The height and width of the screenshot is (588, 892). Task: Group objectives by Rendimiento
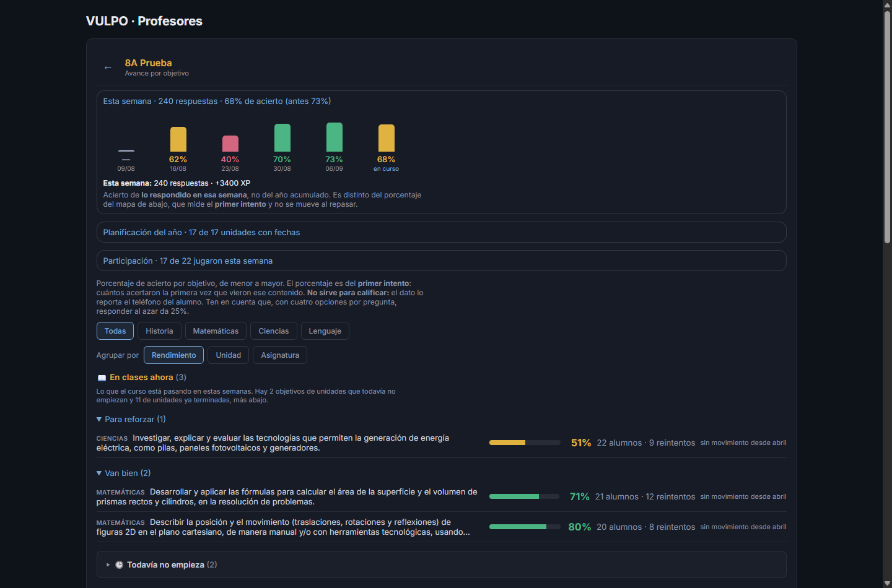coord(173,355)
